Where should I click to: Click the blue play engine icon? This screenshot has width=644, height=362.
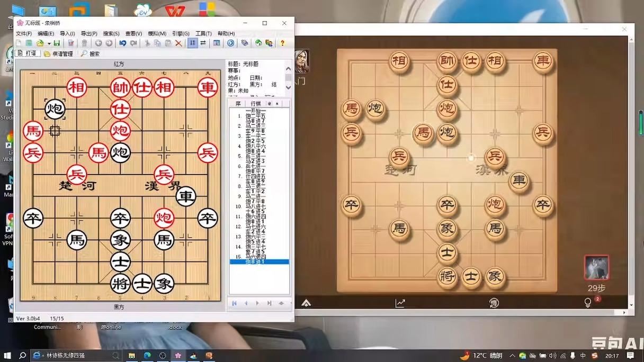[x=230, y=43]
